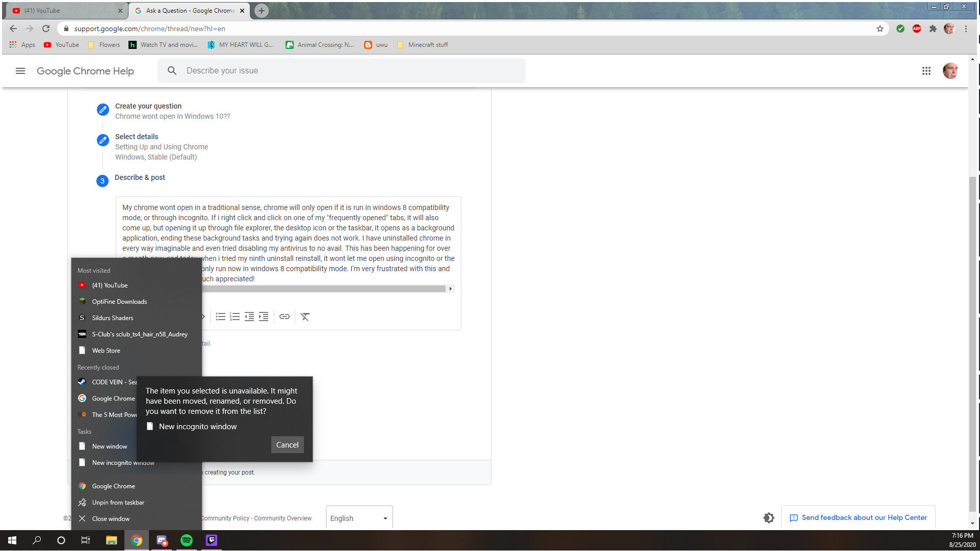
Task: Click the Cancel button in dialog
Action: click(288, 444)
